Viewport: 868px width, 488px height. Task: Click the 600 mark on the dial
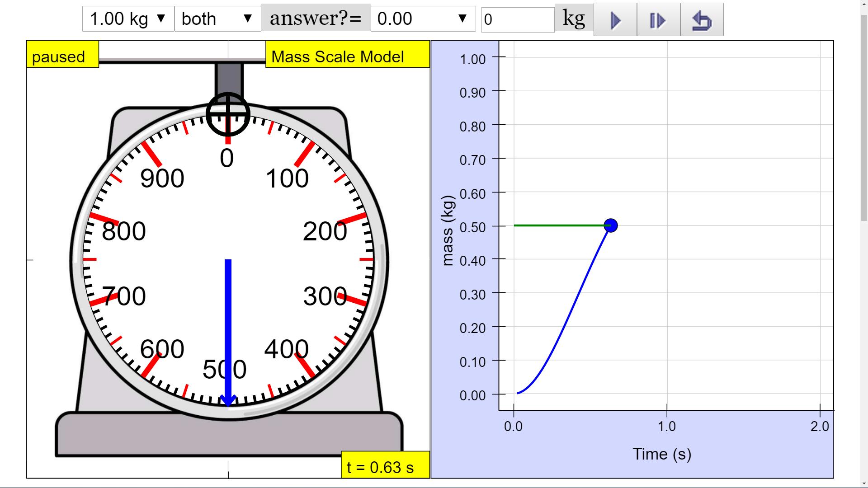point(162,349)
